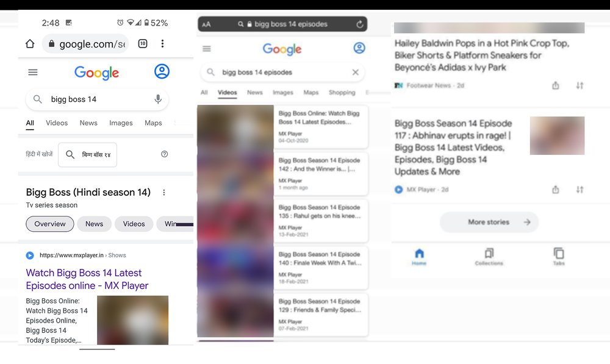Screen dimensions: 610x364
Task: Switch to Images tab in left phone
Action: click(x=121, y=123)
